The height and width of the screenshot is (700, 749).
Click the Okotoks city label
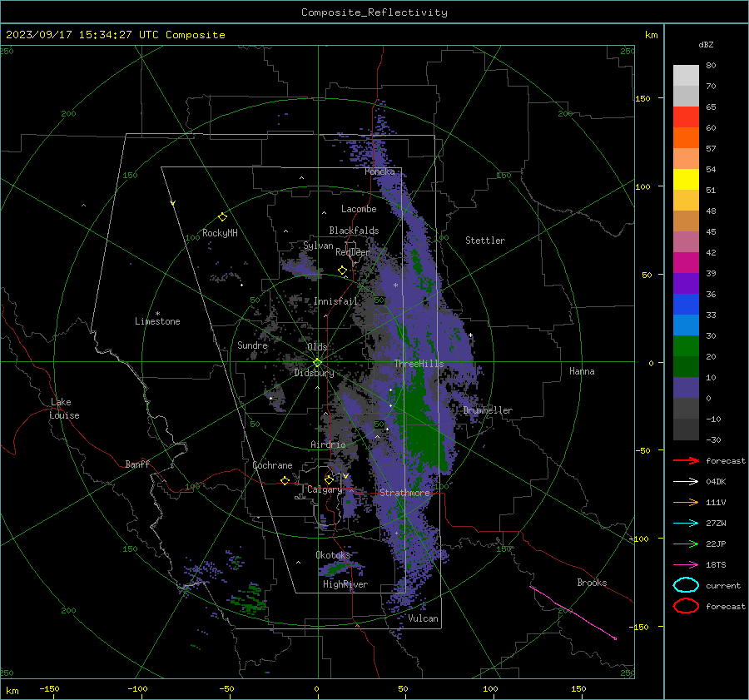pos(333,554)
